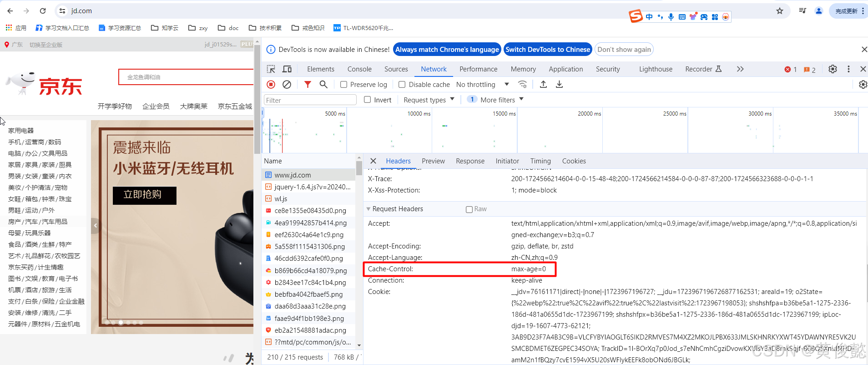Click the network Filter text field

tap(310, 100)
